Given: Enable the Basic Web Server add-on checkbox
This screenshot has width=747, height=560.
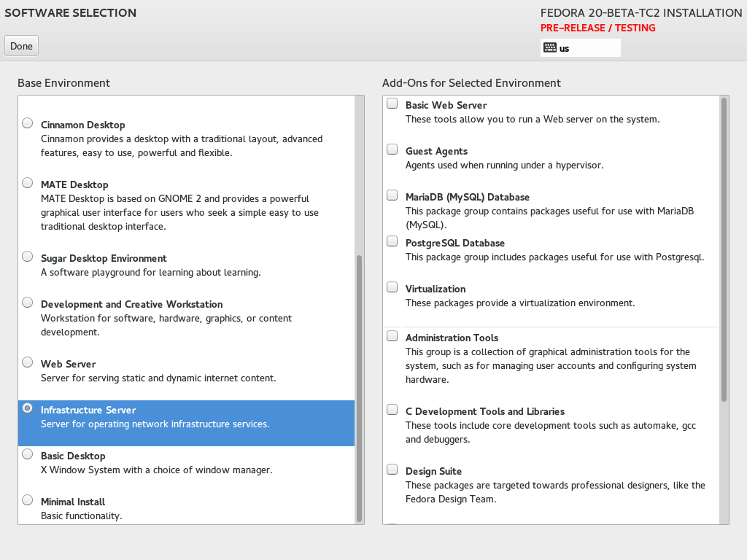Looking at the screenshot, I should [x=392, y=104].
